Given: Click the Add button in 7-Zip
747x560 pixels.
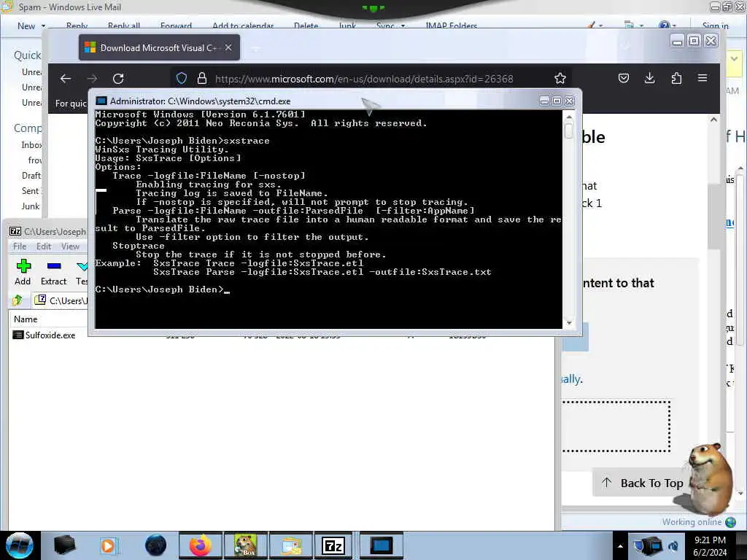Looking at the screenshot, I should [x=23, y=273].
